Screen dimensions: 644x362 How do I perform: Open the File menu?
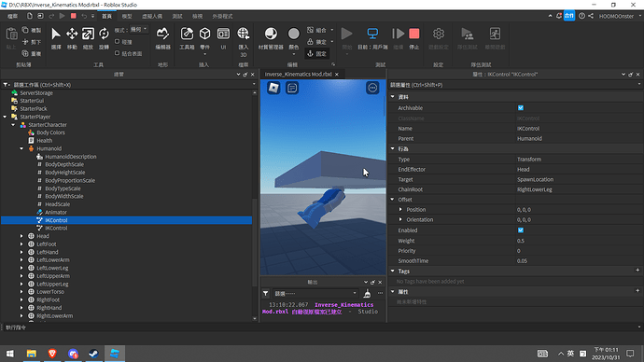[12, 16]
